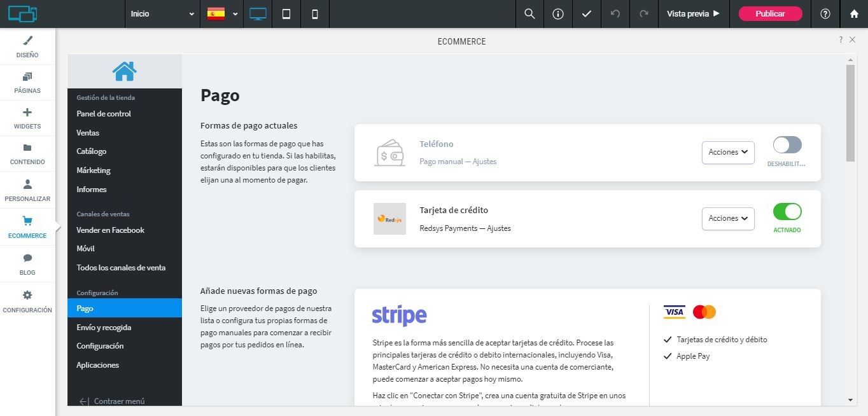Open the Inicio page dropdown
The height and width of the screenshot is (416, 868).
point(162,14)
